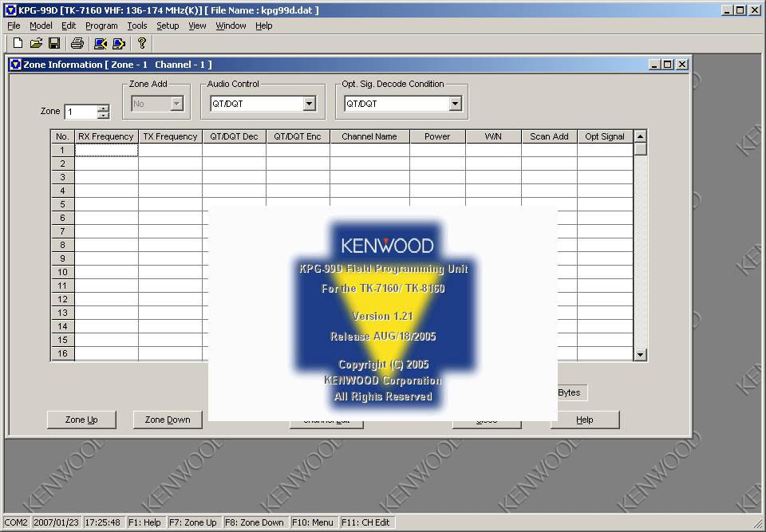This screenshot has width=766, height=532.
Task: Close the Zone Information child window
Action: coord(682,65)
